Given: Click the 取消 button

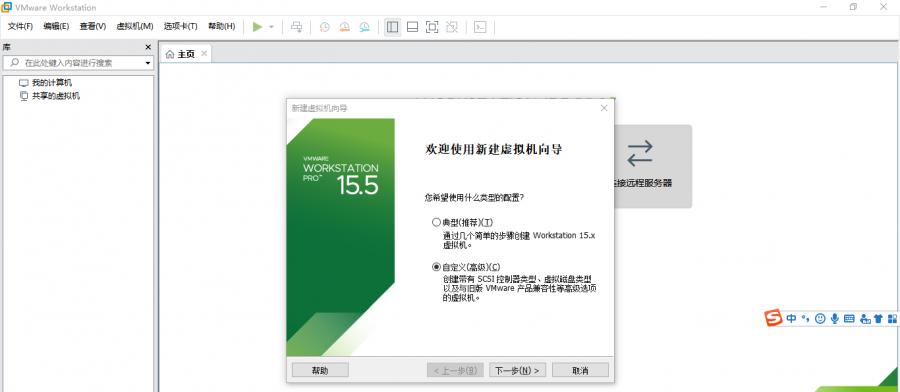Looking at the screenshot, I should click(580, 370).
